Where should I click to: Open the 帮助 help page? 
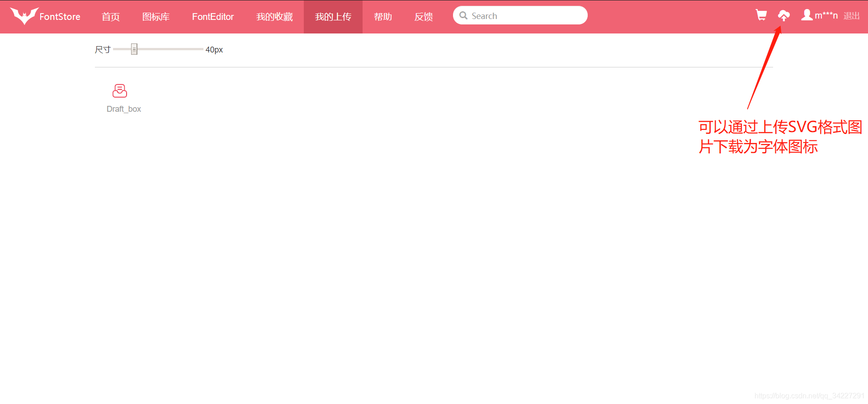383,17
